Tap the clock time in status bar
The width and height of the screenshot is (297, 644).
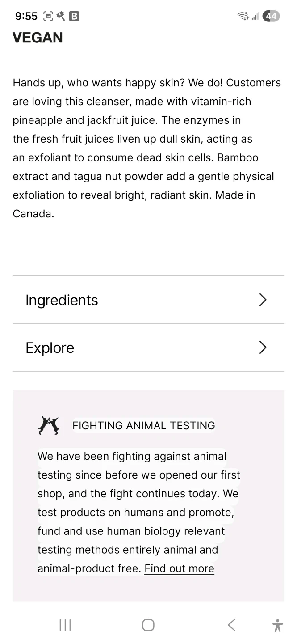point(26,17)
